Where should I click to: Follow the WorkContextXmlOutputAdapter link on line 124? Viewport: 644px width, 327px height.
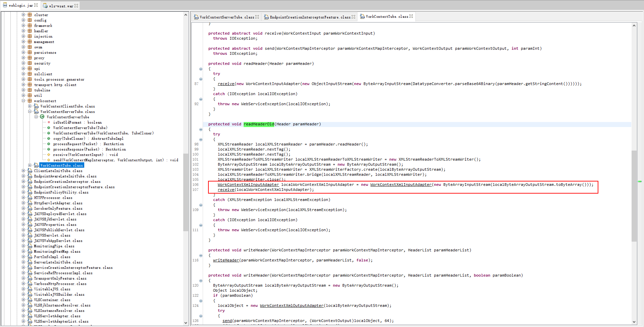[292, 305]
